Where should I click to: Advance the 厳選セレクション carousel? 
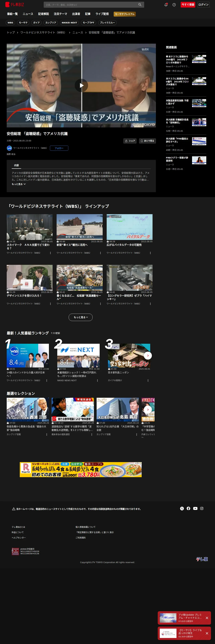tap(148, 409)
